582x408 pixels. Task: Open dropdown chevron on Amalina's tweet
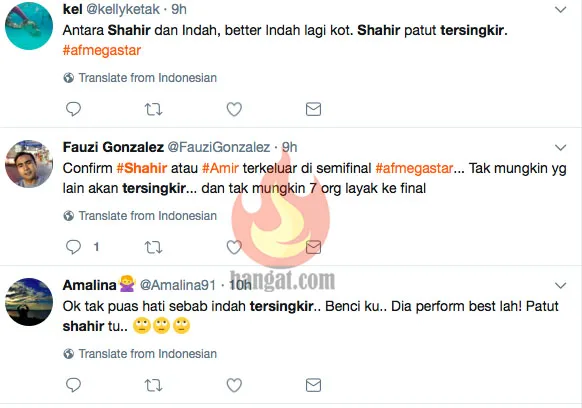click(x=560, y=285)
